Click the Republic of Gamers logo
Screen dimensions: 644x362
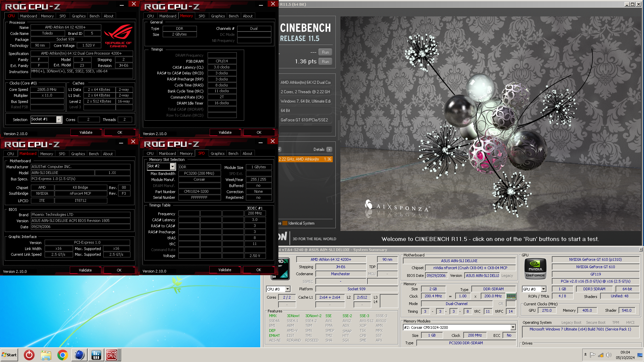118,36
